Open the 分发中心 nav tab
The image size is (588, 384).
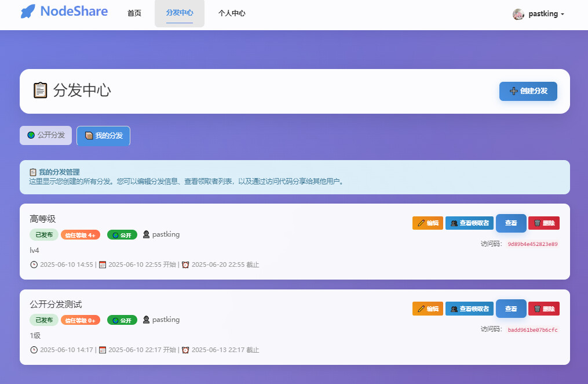tap(180, 13)
